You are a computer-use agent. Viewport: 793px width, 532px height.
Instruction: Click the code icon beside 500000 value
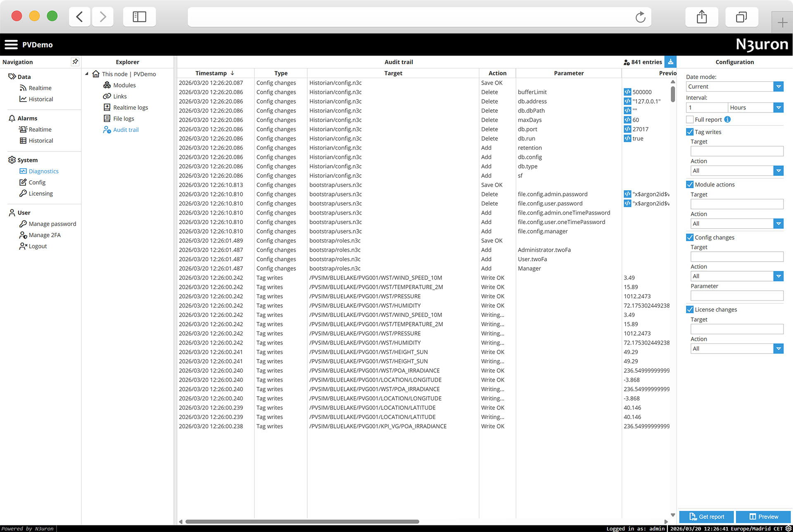[x=627, y=92]
